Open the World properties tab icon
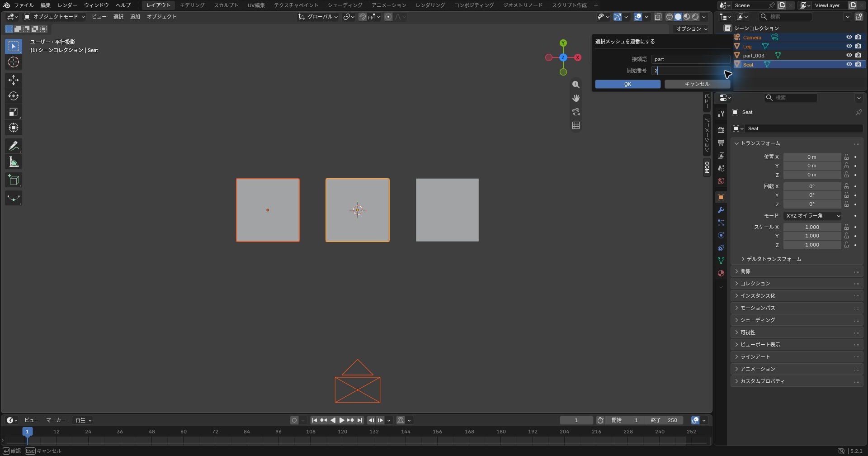 click(x=721, y=181)
